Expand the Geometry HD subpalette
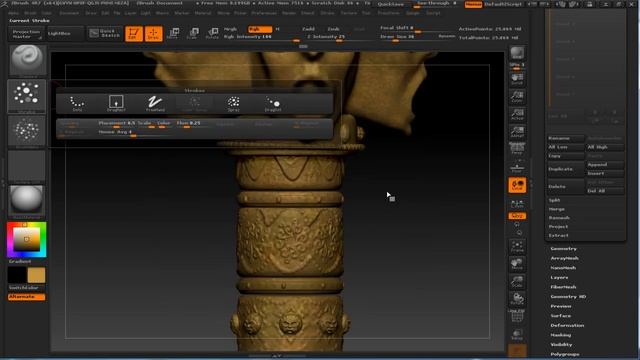The width and height of the screenshot is (640, 360). pos(568,297)
